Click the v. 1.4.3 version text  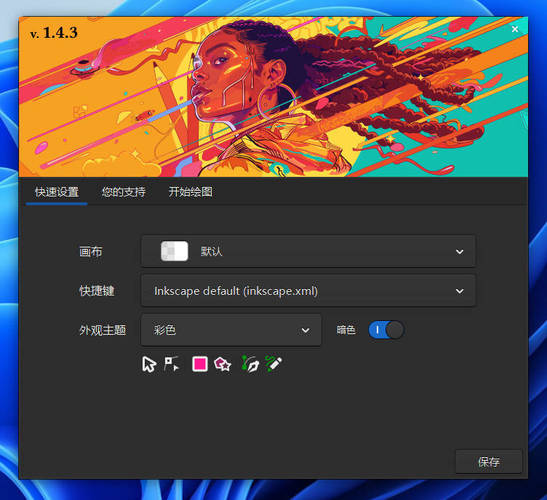pos(54,33)
